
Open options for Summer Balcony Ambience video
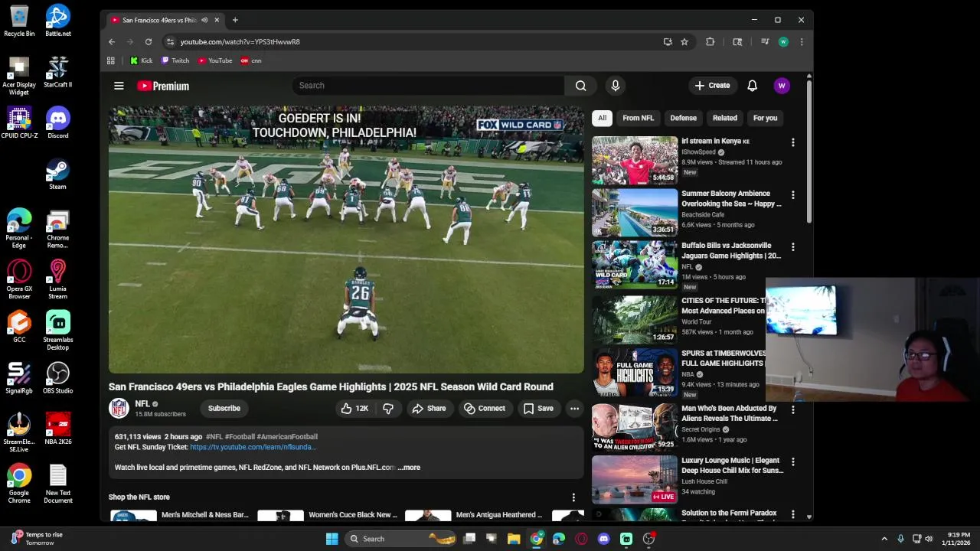792,195
